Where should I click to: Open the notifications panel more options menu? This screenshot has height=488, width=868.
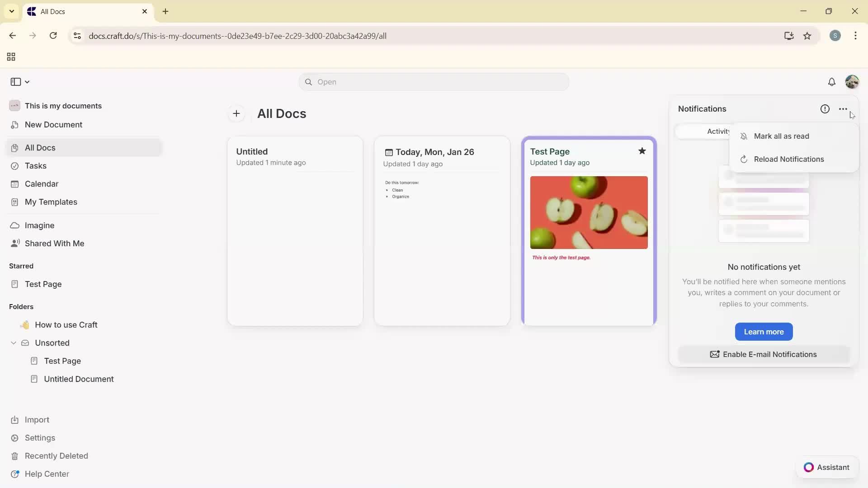pos(844,109)
